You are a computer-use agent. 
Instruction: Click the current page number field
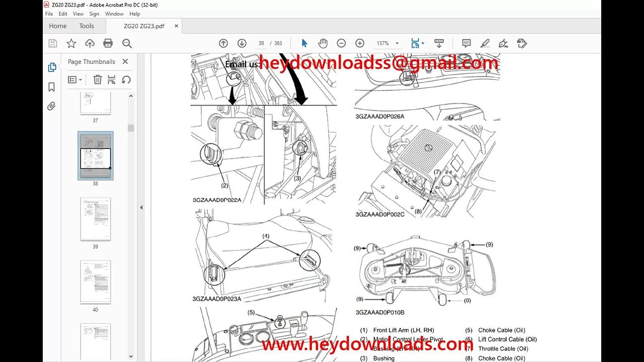[x=261, y=44]
